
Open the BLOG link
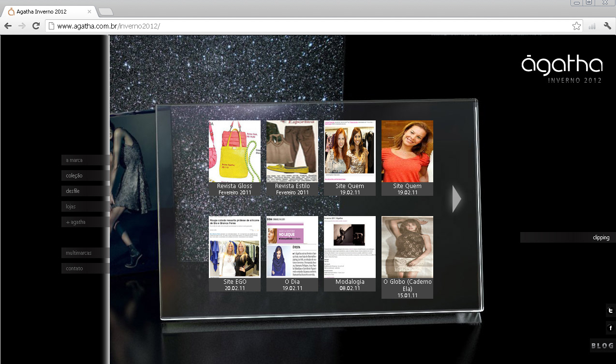(x=602, y=346)
